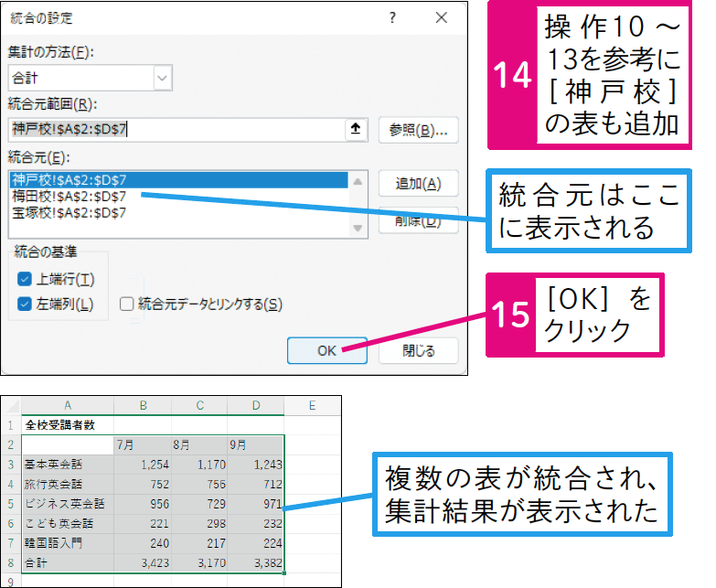
Task: Click cell with value 217
Action: tap(199, 543)
